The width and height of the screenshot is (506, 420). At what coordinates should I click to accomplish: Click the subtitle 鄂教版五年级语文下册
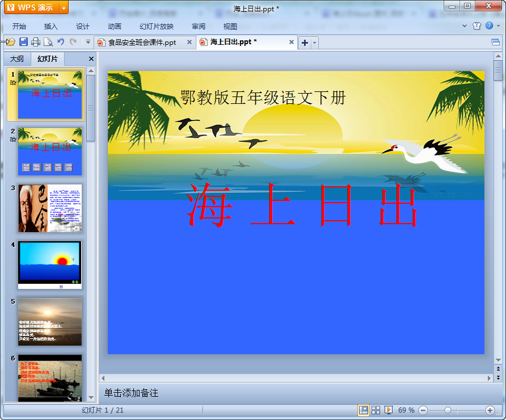263,98
